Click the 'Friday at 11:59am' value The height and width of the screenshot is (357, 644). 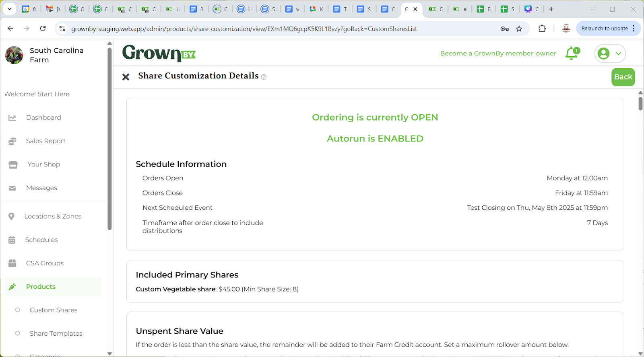click(581, 193)
